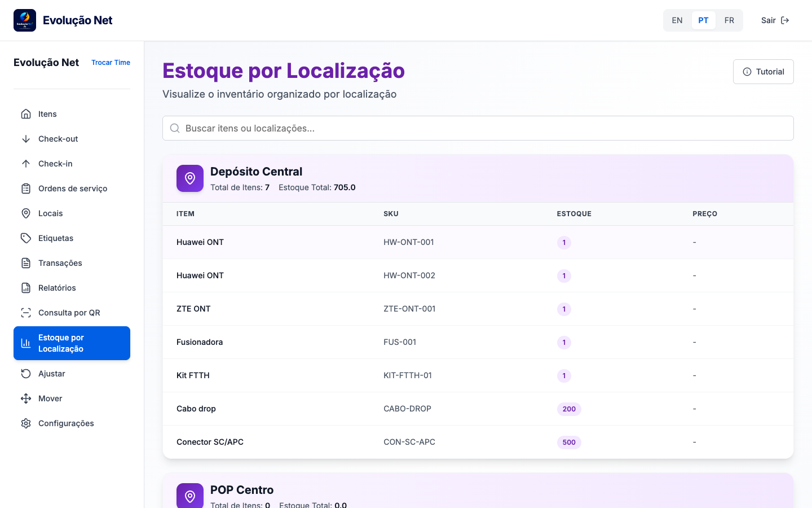Click the Itens home icon in sidebar

pyautogui.click(x=26, y=114)
